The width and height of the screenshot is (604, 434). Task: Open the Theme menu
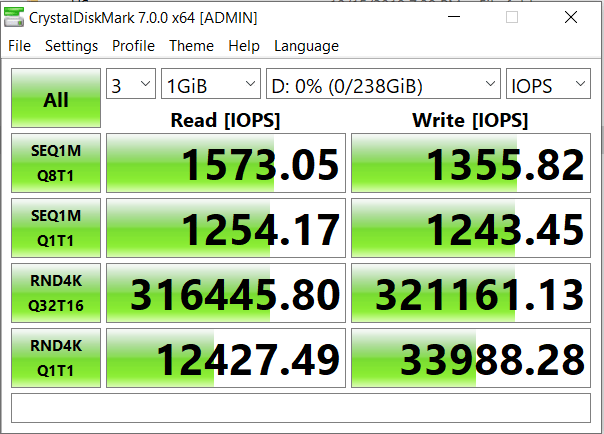click(191, 46)
